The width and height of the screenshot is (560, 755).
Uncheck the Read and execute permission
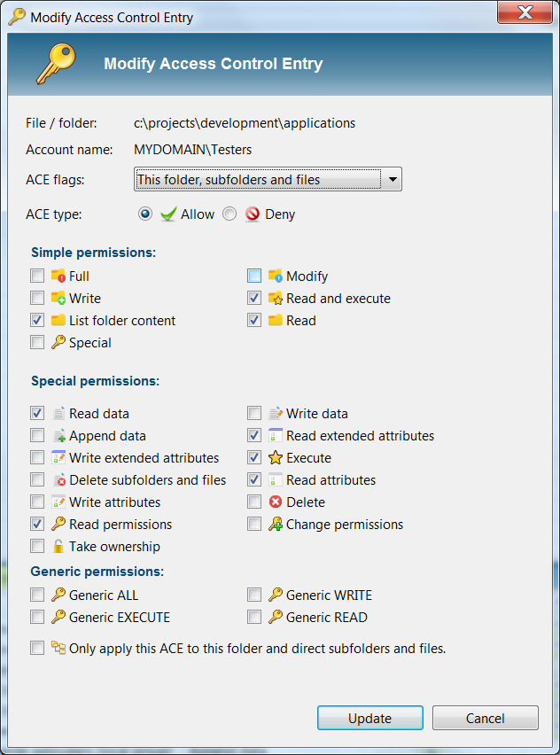tap(254, 298)
